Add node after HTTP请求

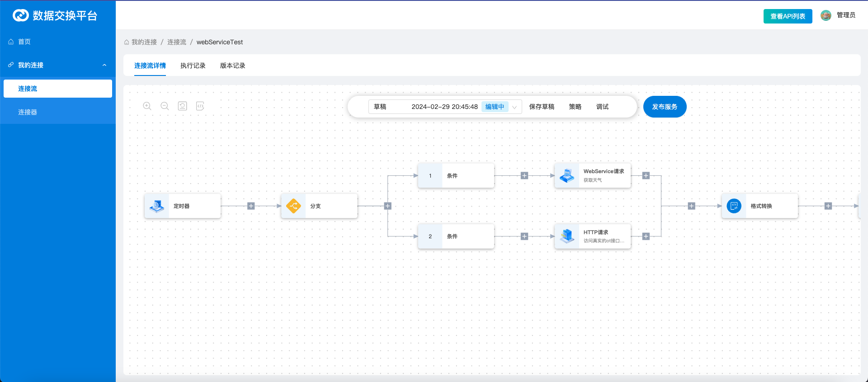(x=646, y=236)
